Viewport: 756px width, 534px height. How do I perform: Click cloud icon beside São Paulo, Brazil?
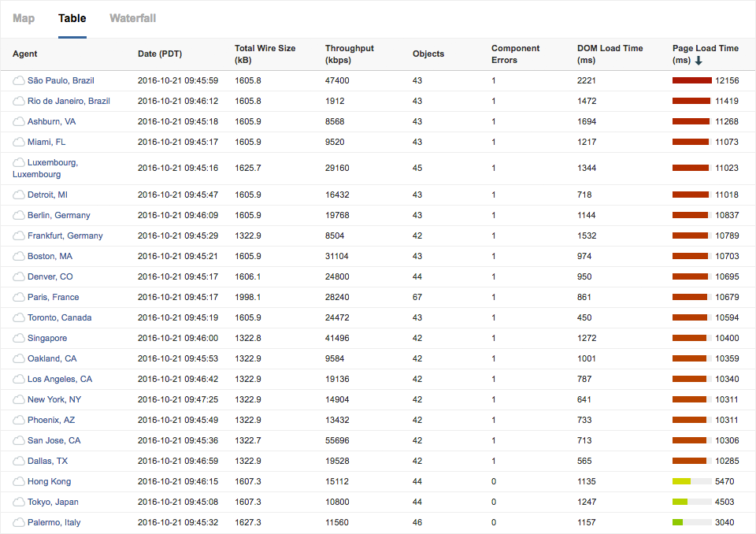tap(19, 80)
